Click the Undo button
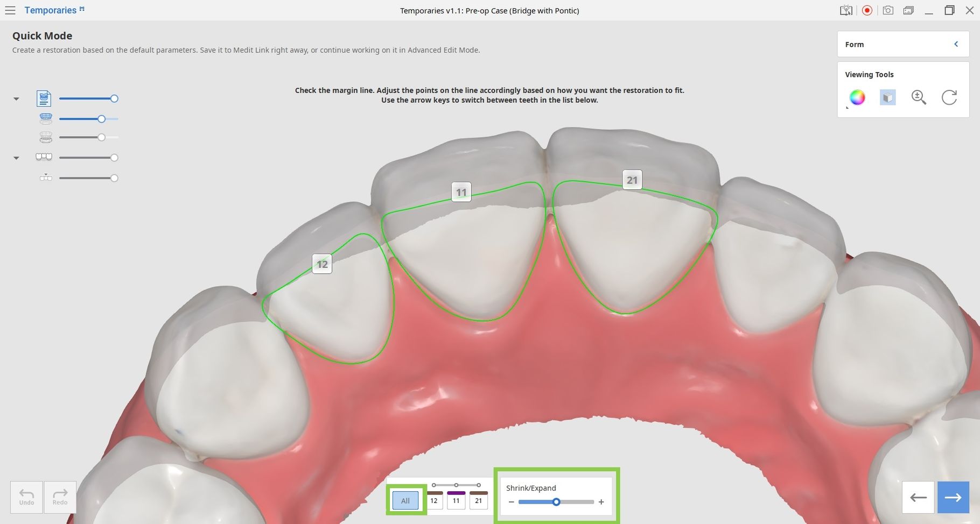 (26, 497)
